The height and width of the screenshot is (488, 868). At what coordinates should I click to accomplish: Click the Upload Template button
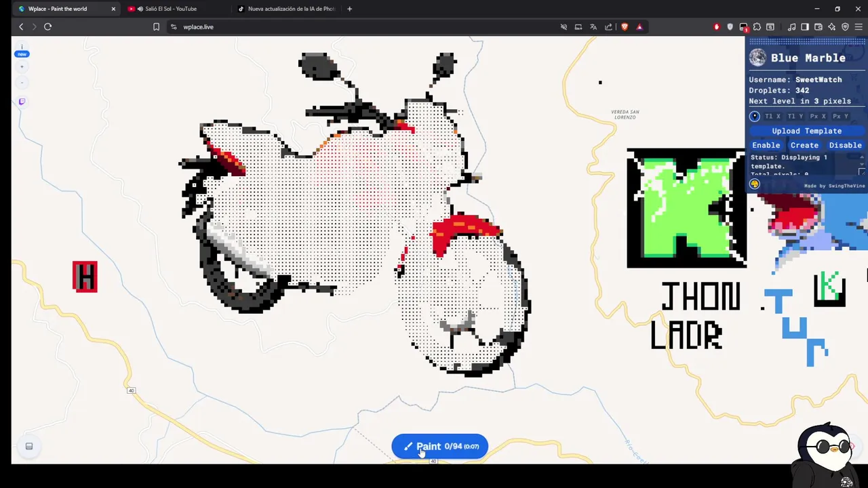(x=806, y=131)
